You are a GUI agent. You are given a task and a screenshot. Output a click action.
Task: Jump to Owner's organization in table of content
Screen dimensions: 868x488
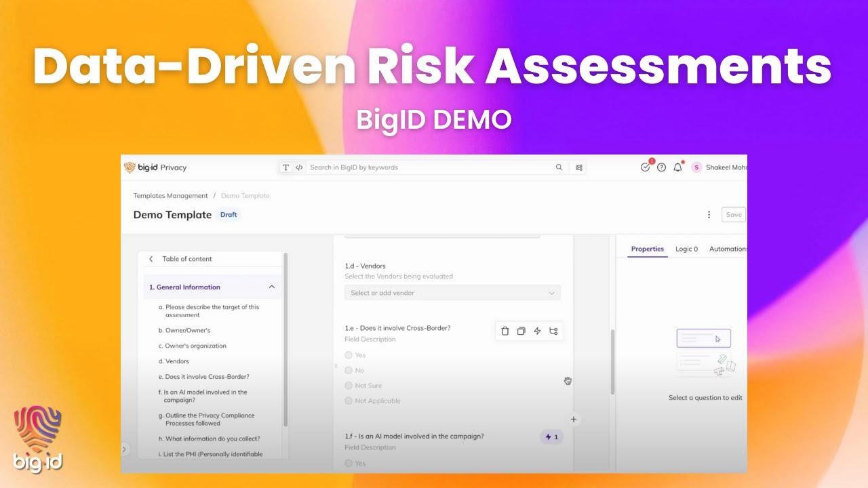click(193, 346)
